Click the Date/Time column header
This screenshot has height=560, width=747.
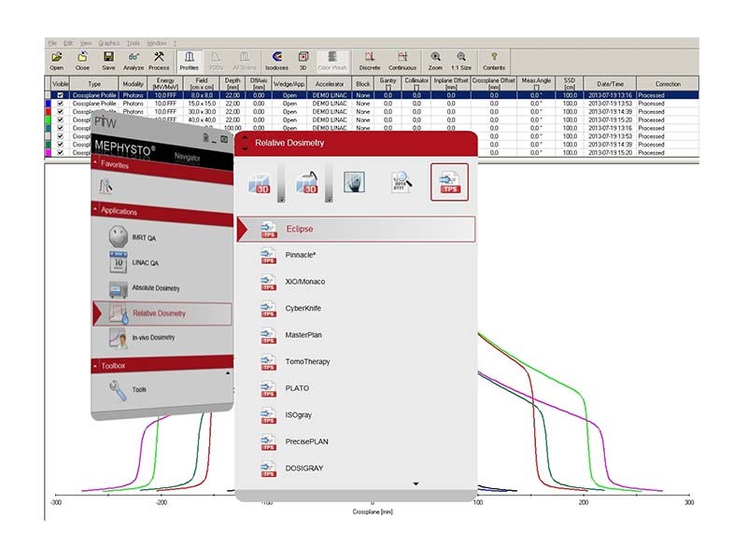(x=610, y=84)
